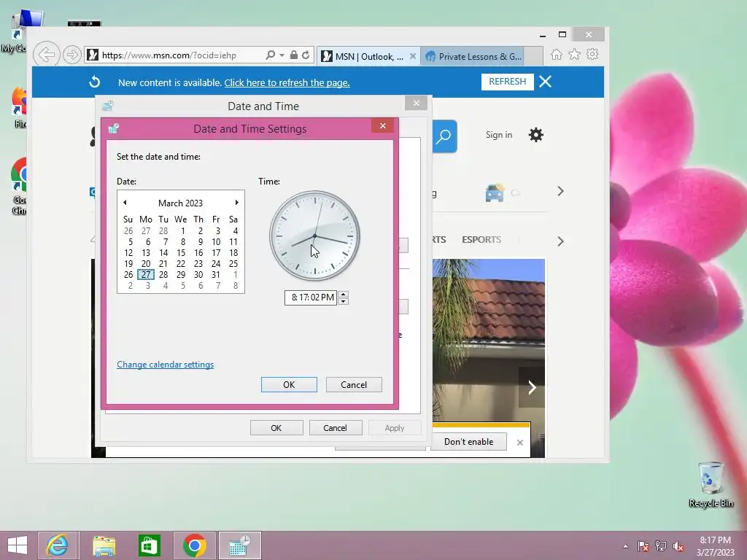
Task: Click the circular refresh icon in banner
Action: point(95,82)
